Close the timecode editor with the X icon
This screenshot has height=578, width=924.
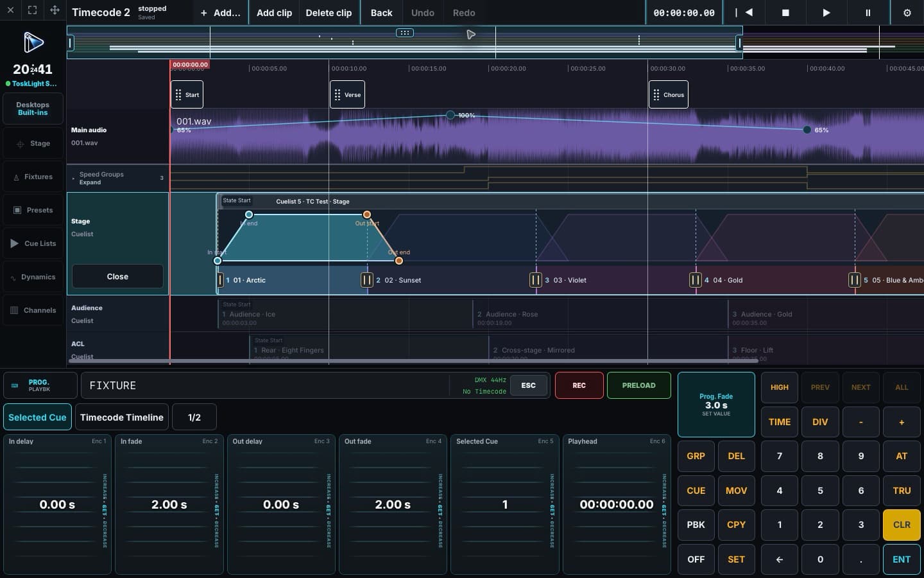click(x=10, y=10)
